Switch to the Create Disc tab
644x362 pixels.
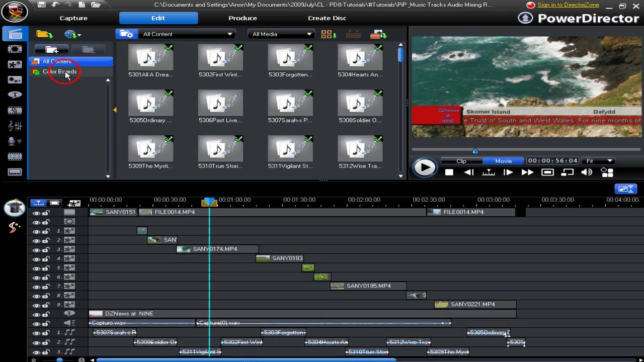coord(327,18)
